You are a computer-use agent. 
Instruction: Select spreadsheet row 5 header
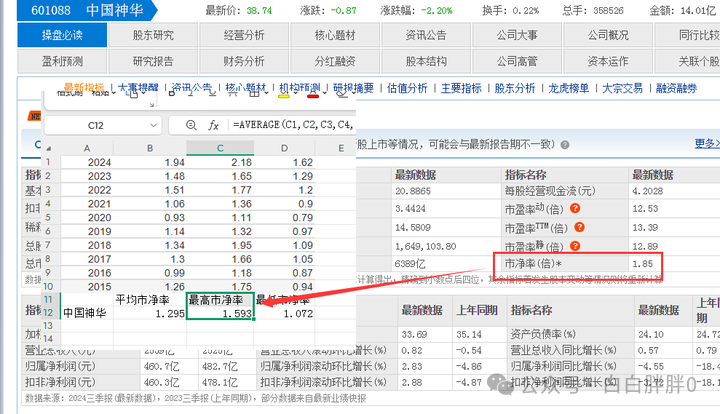[x=48, y=217]
